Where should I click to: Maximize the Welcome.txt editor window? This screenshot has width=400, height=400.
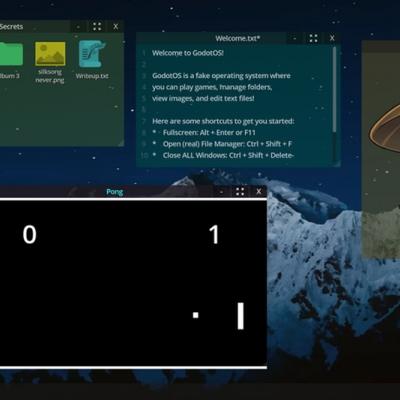point(313,38)
